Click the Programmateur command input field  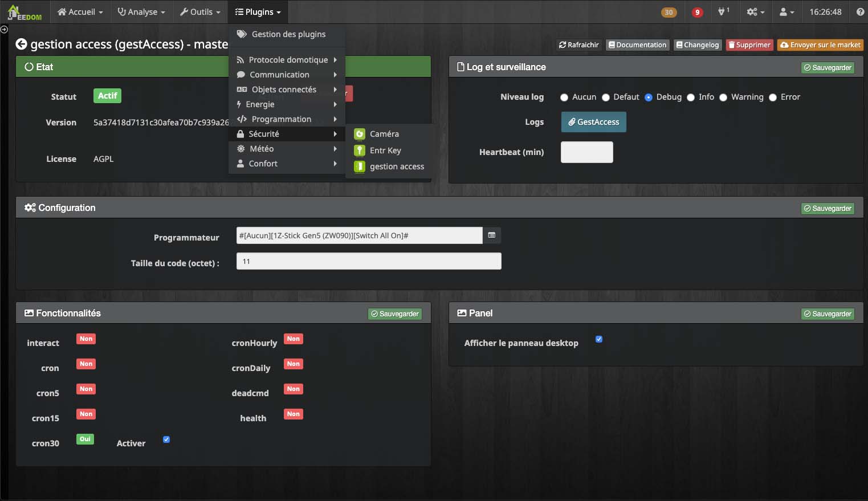(x=360, y=235)
